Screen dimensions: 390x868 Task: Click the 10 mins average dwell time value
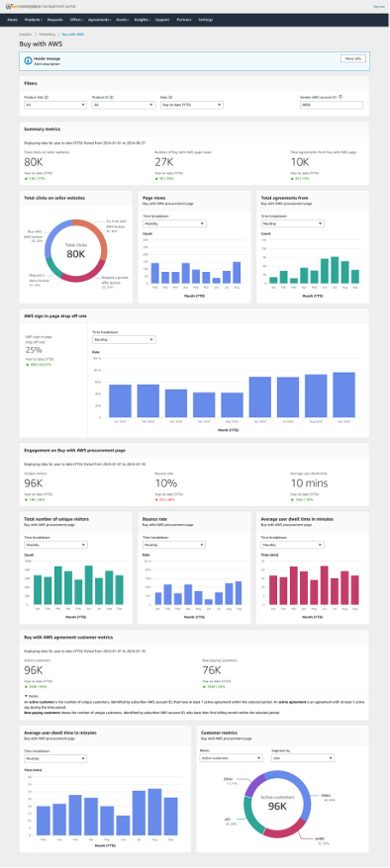click(x=309, y=483)
